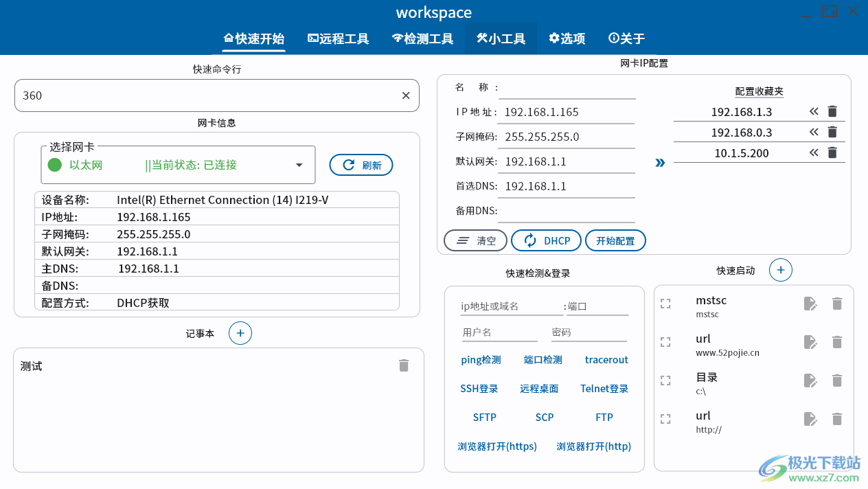Delete the 目录 c:\ entry

837,380
